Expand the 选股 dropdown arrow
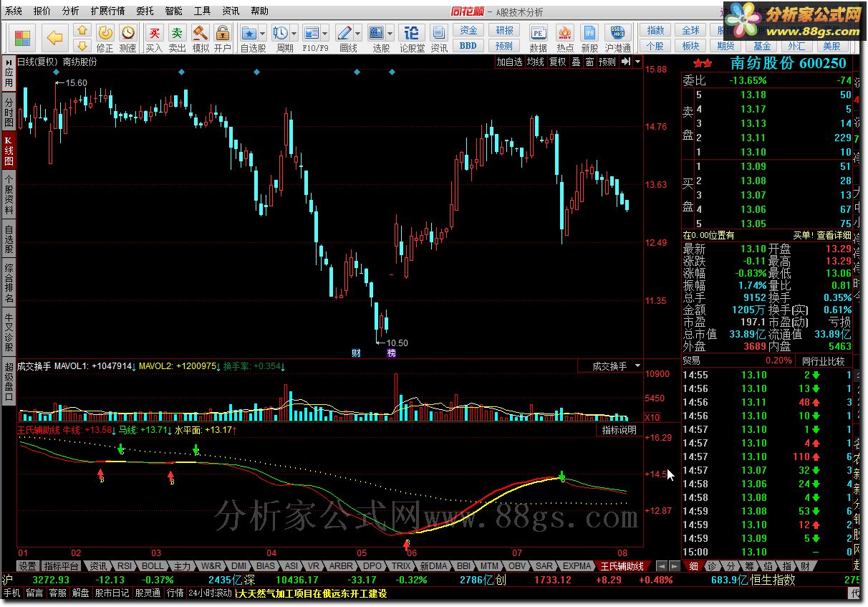The width and height of the screenshot is (868, 607). point(390,34)
